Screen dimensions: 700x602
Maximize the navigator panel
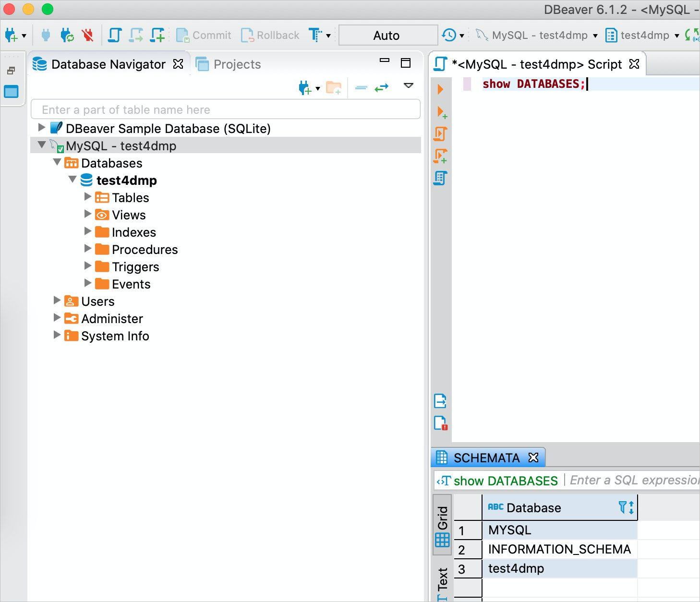point(406,63)
